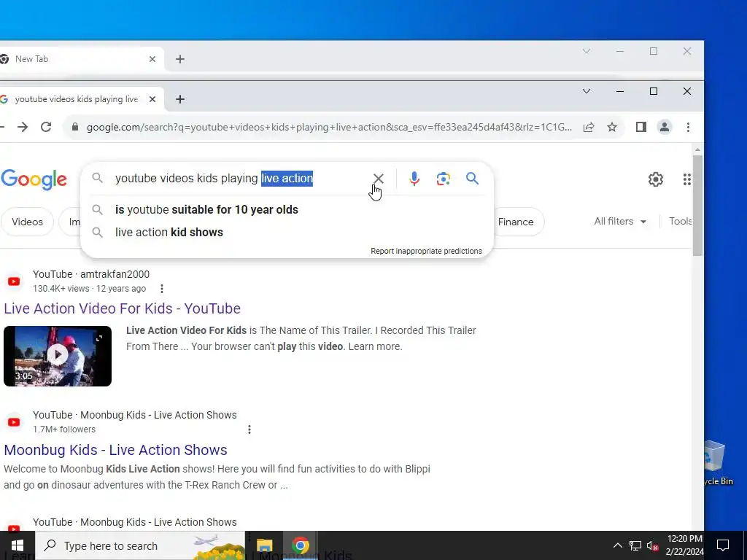
Task: Click the page vertical scrollbar thumb
Action: 697,206
